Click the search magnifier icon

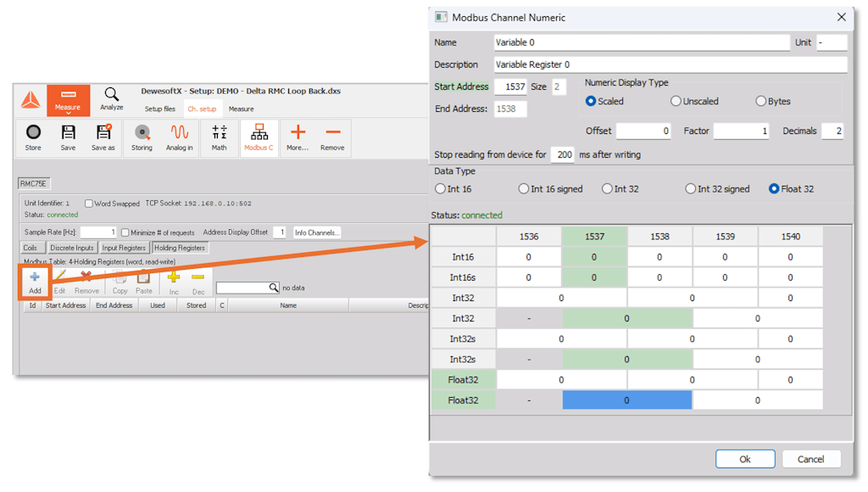pyautogui.click(x=274, y=288)
